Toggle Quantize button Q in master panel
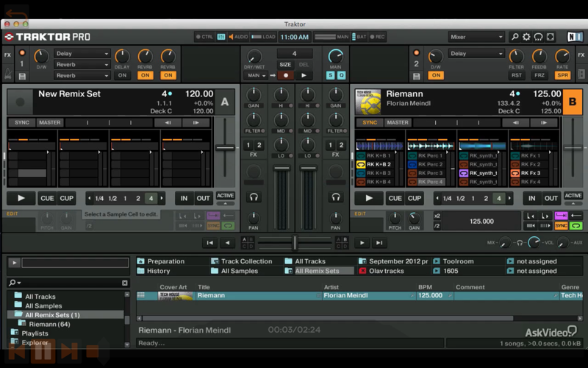Screen dimensions: 588x368 point(341,76)
